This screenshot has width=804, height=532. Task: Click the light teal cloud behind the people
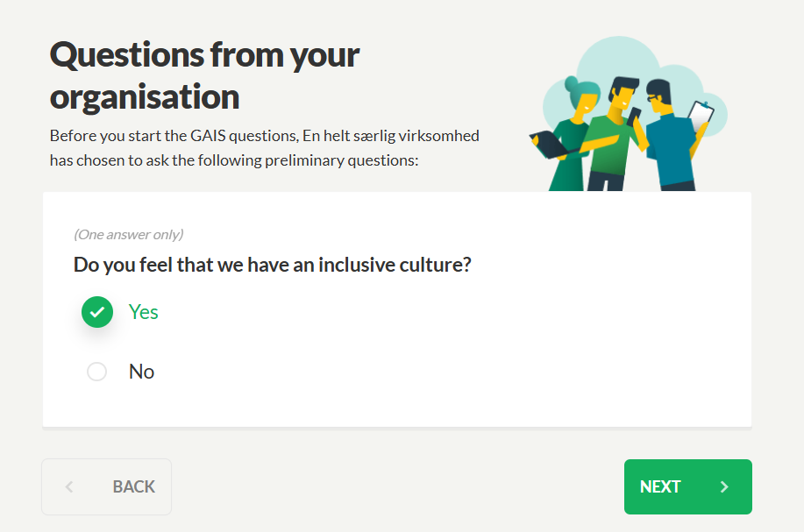[619, 56]
